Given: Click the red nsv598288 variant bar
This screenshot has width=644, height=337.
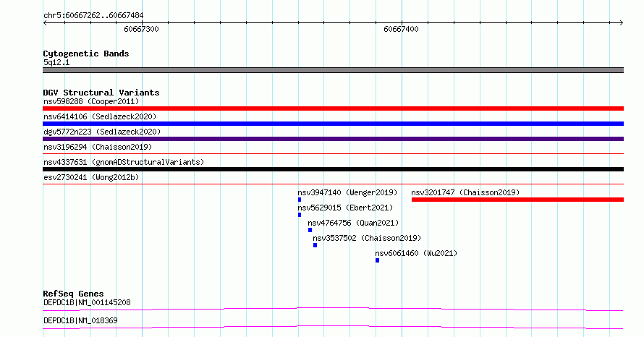Looking at the screenshot, I should pyautogui.click(x=333, y=108).
